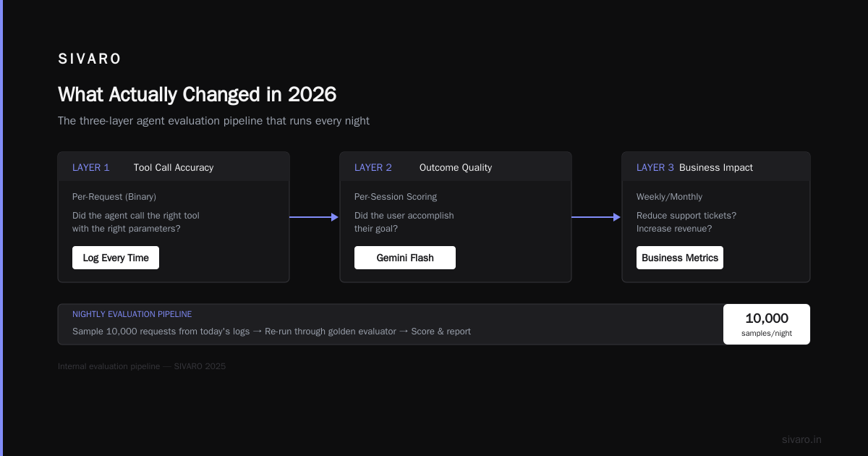The image size is (868, 456).
Task: Click the 'Weekly/Monthly' text
Action: pyautogui.click(x=669, y=197)
